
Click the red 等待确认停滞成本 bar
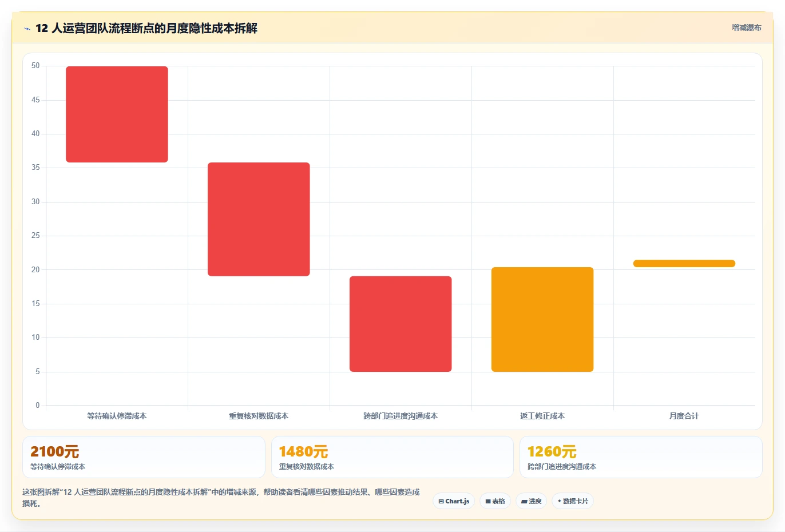[117, 114]
